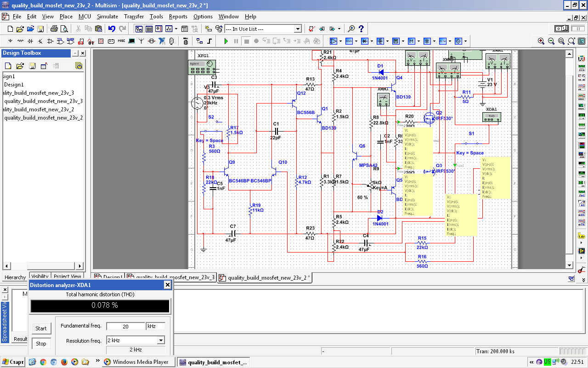Open the Reports menu

point(178,17)
